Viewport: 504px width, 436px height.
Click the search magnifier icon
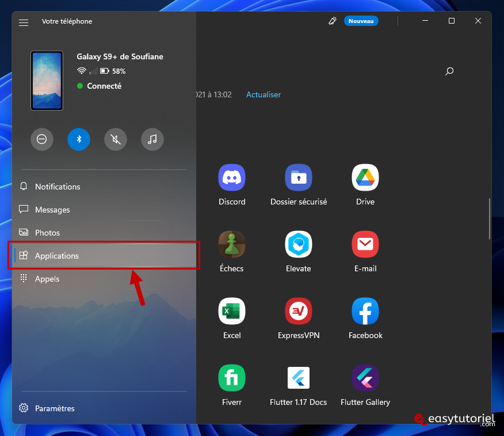click(x=449, y=71)
